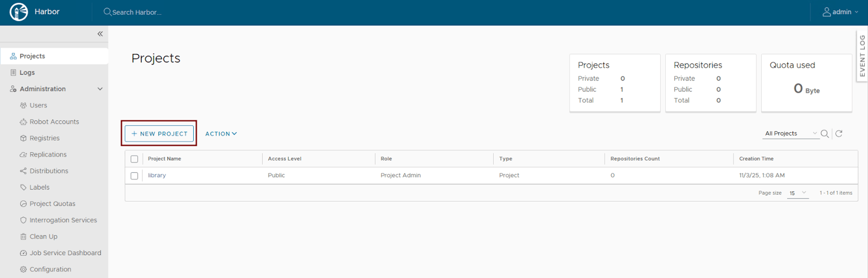Click the '1 - 1 of 1 items' text
This screenshot has width=868, height=278.
click(836, 193)
